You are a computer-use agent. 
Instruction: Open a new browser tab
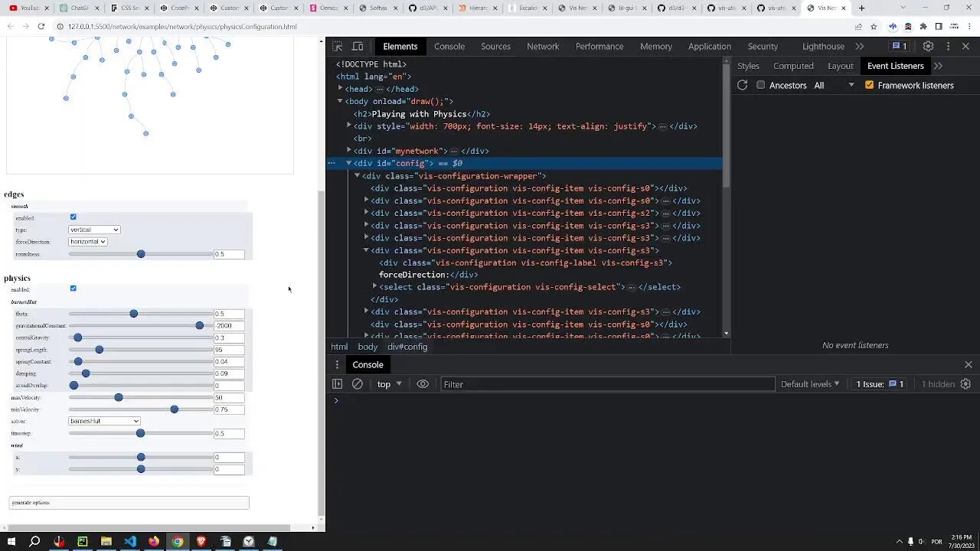point(861,8)
